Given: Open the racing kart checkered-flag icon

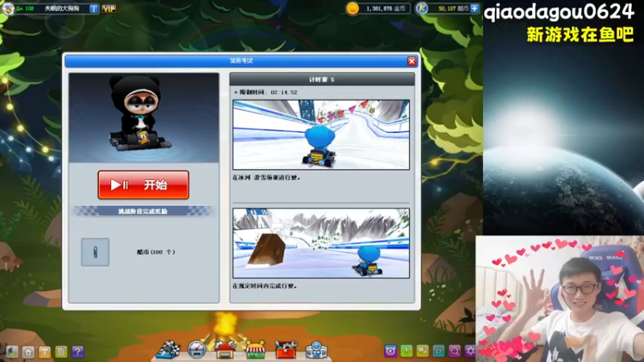Looking at the screenshot, I should tap(168, 350).
